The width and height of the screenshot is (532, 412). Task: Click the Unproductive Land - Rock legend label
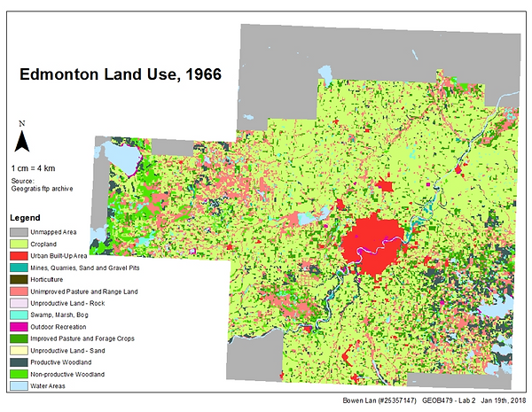click(67, 303)
